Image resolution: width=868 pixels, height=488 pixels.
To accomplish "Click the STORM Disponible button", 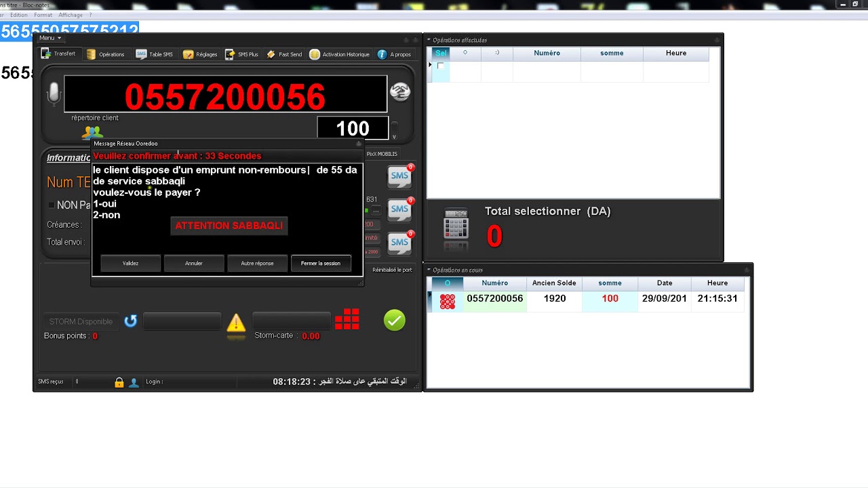I will [x=81, y=321].
